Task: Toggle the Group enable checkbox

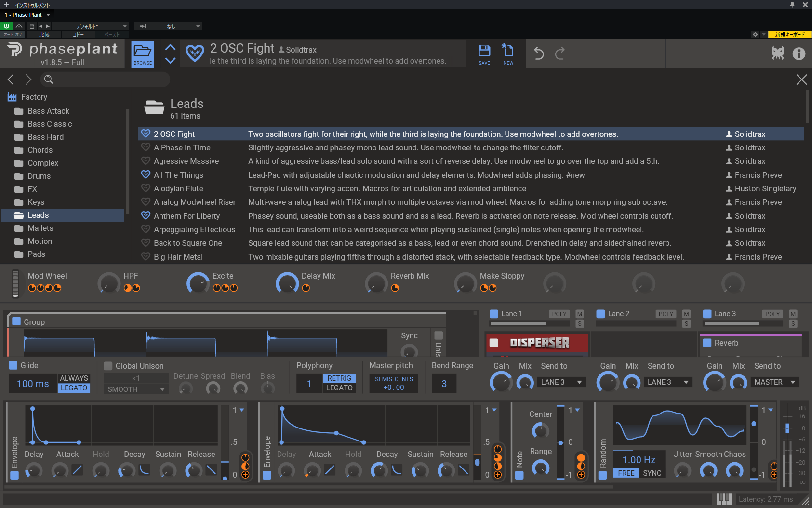Action: coord(16,321)
